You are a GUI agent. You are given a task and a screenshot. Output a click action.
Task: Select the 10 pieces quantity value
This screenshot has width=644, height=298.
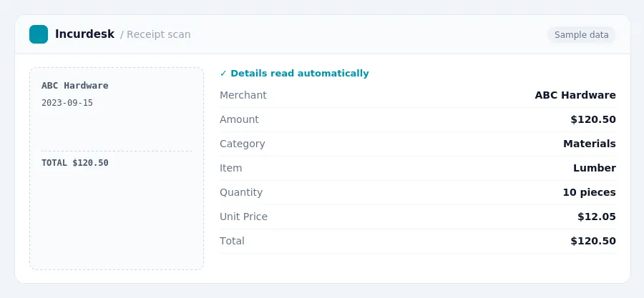tap(589, 192)
